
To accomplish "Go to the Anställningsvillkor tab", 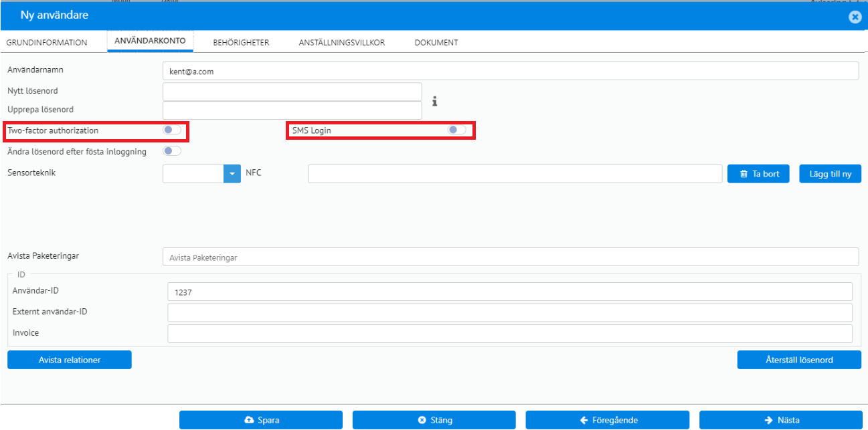I will coord(342,42).
